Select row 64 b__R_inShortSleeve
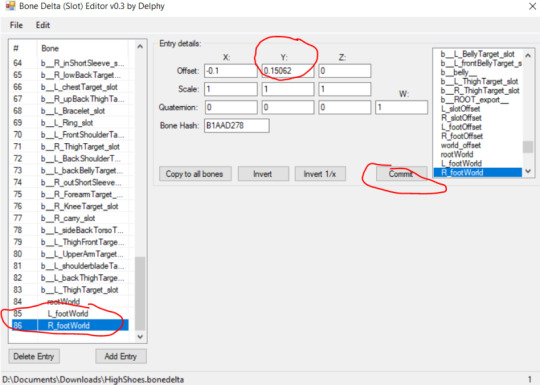 [x=70, y=63]
